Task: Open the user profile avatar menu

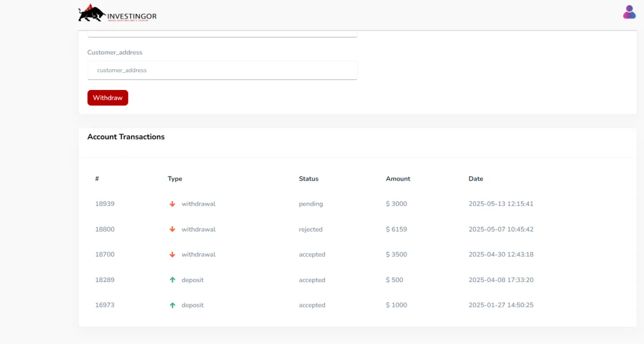Action: point(629,12)
